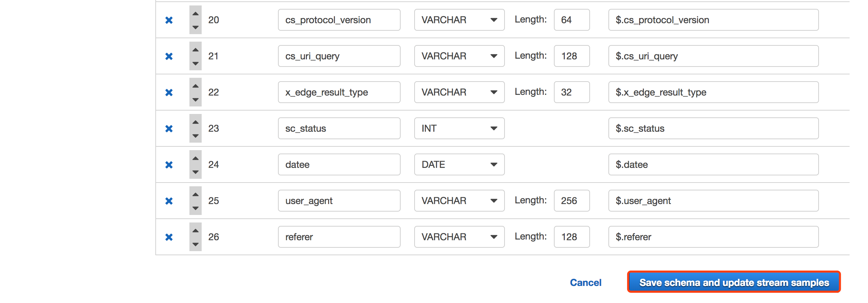Viewport: 868px width, 303px height.
Task: Open type dropdown for cs_uri_query
Action: 459,56
